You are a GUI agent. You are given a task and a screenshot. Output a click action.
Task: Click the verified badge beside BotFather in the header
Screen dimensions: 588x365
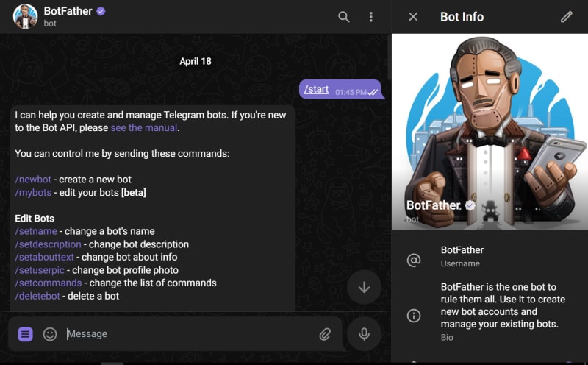tap(101, 11)
